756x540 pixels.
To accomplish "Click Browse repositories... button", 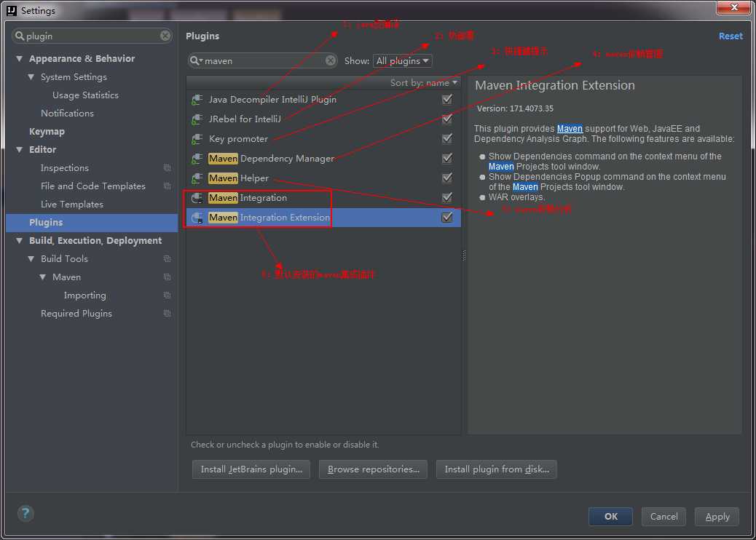I will click(373, 469).
